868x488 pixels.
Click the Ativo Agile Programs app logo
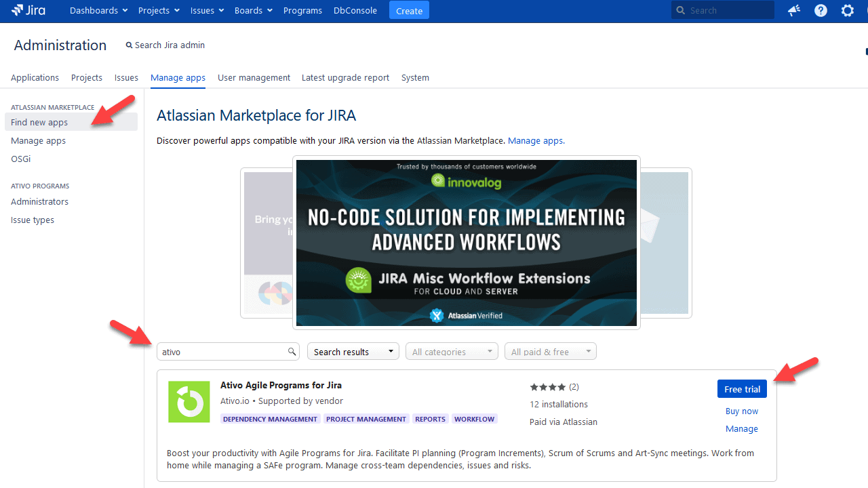[189, 401]
